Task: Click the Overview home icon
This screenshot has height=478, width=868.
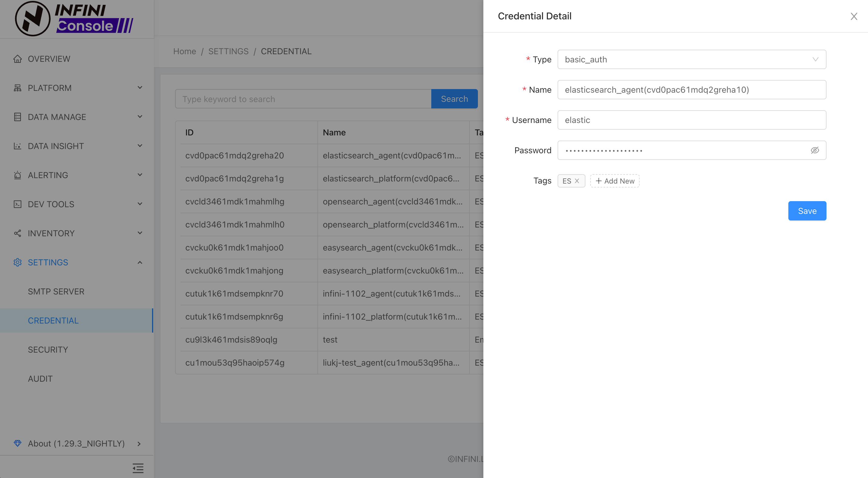Action: point(18,59)
